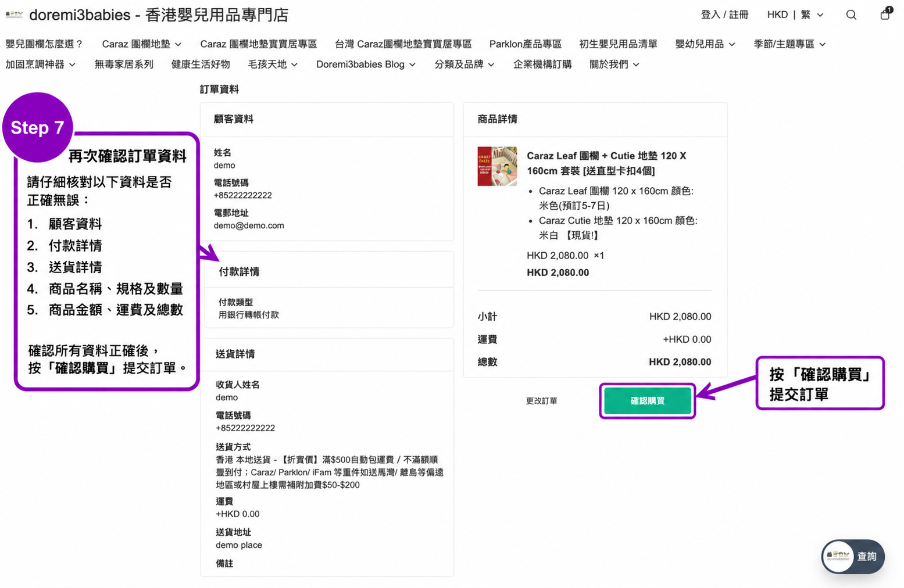Expand the Caraz 圍欄地墊 menu
Image resolution: width=904 pixels, height=588 pixels.
click(x=142, y=44)
